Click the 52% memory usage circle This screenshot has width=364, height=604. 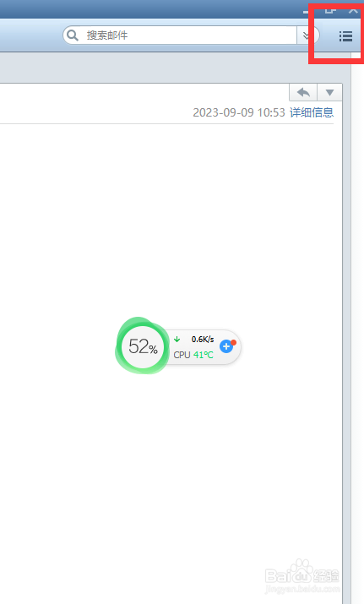[x=143, y=346]
